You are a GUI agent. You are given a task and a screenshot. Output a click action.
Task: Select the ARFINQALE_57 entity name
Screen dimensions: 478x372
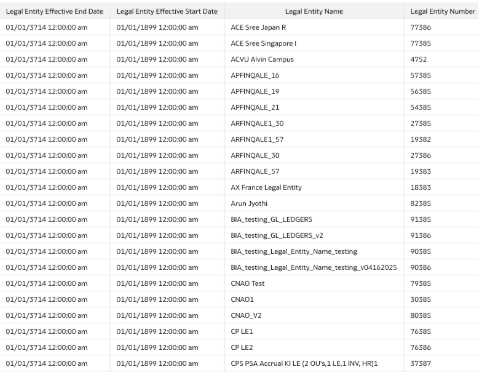255,171
